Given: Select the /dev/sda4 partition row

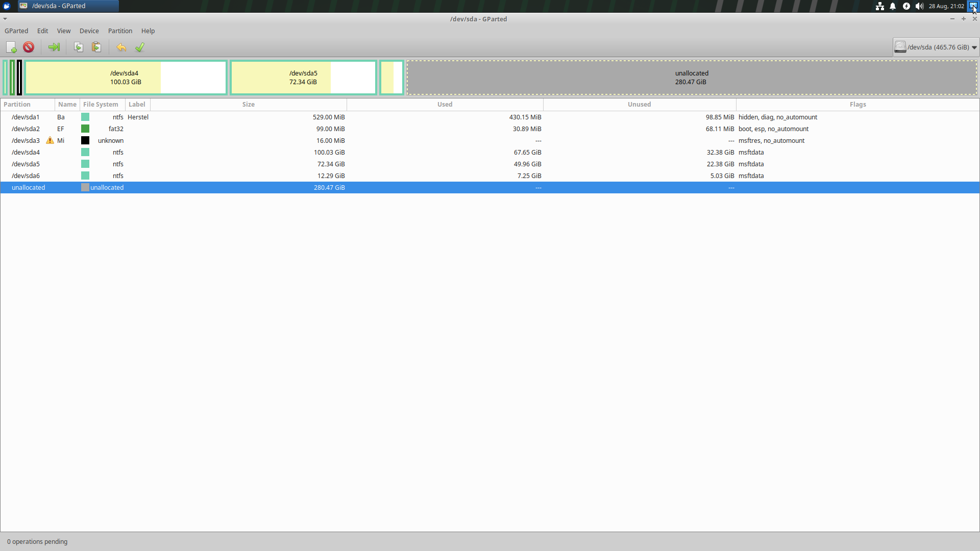Looking at the screenshot, I should pos(490,153).
